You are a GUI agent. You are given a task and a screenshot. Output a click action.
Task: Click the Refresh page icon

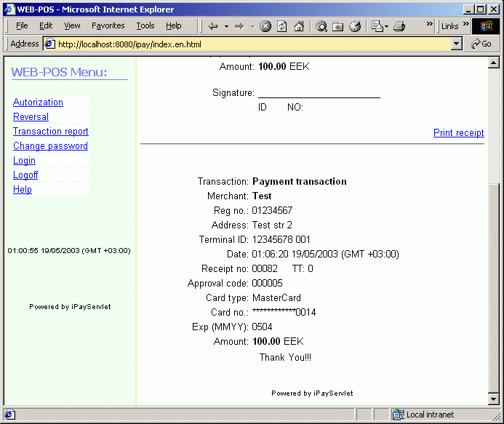coord(282,26)
